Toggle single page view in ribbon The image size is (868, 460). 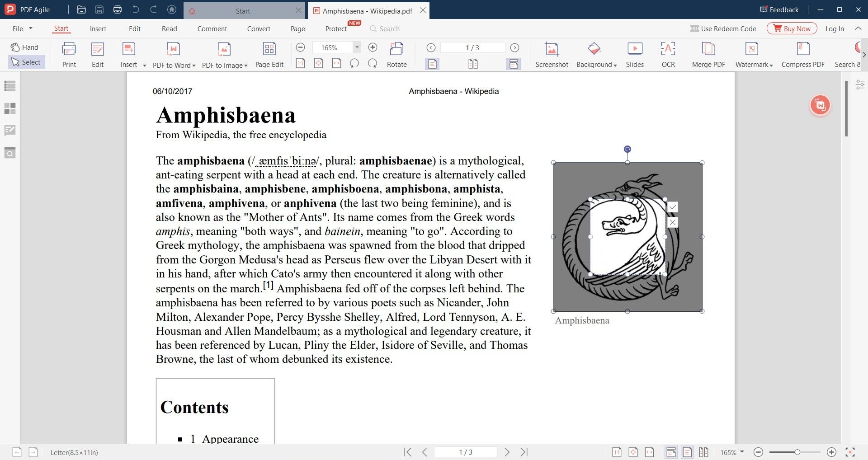[x=432, y=64]
